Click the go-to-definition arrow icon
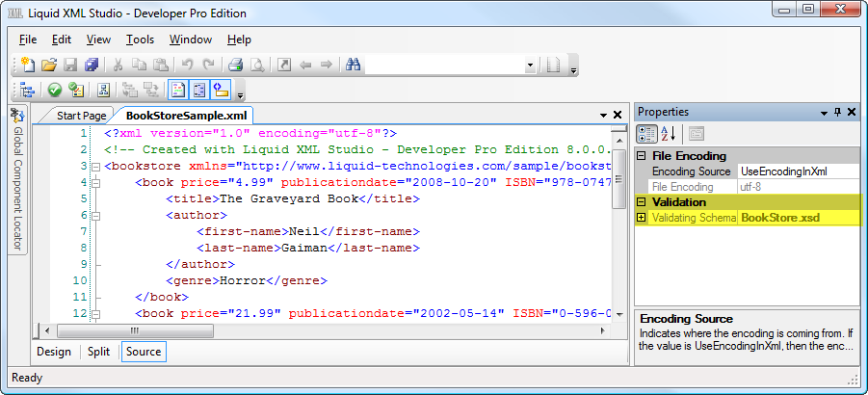The image size is (868, 395). point(284,66)
